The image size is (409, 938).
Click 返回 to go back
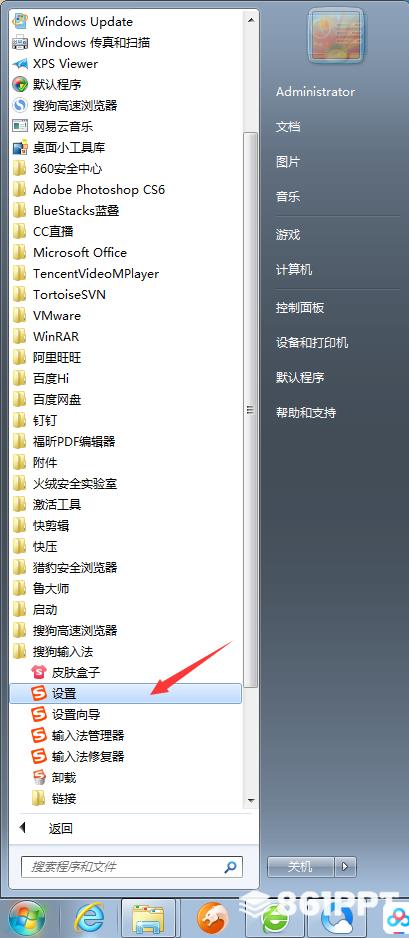[x=60, y=829]
